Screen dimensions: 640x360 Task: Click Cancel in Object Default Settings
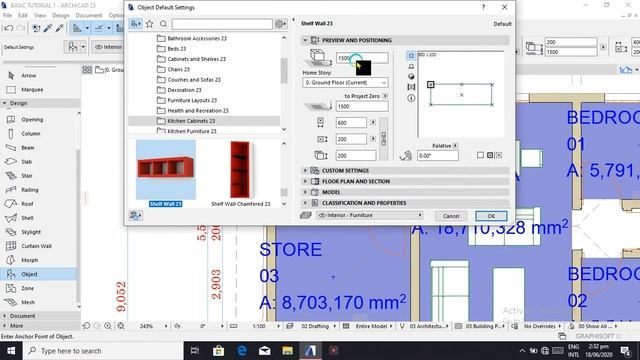point(451,216)
